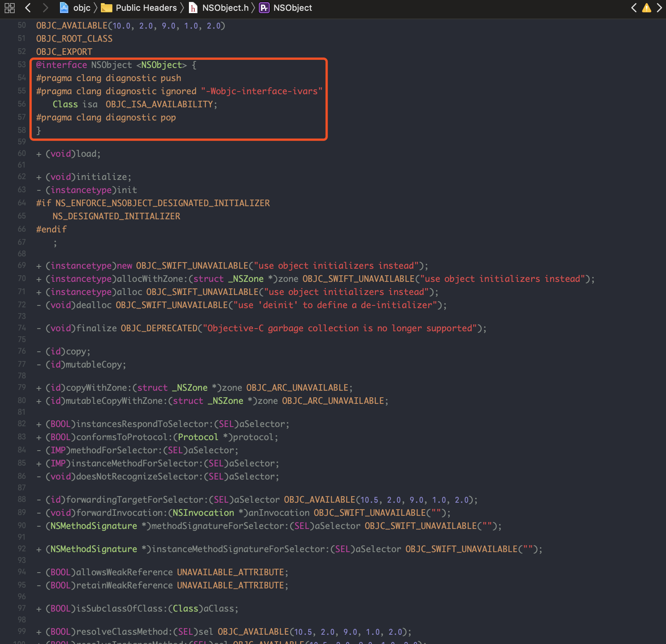This screenshot has width=666, height=644.
Task: Click the yellow warning issue icon
Action: (647, 8)
